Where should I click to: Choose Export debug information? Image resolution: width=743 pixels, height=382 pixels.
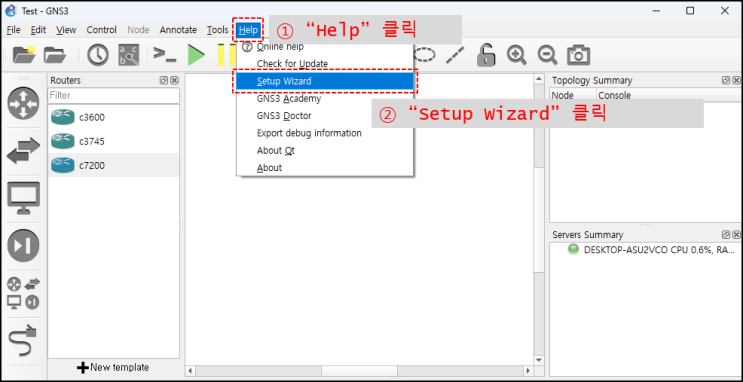(325, 133)
